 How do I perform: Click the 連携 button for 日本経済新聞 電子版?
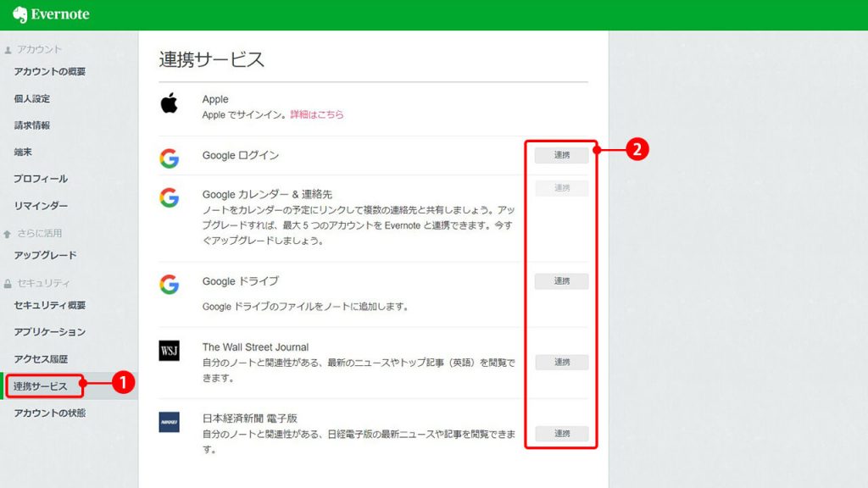tap(561, 433)
